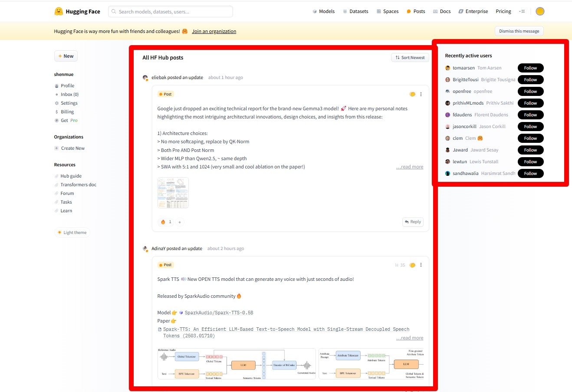The height and width of the screenshot is (392, 572).
Task: Open Enterprise in the top navigation
Action: (473, 11)
